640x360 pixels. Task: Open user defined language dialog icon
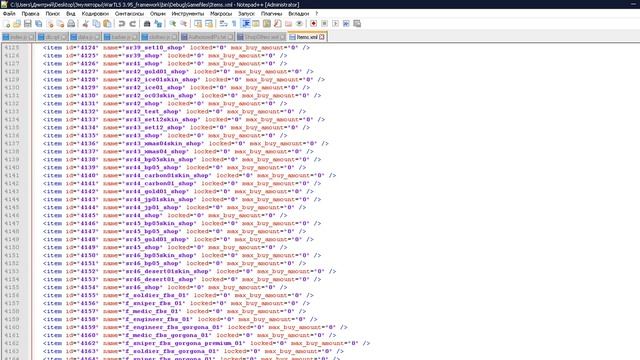coord(256,24)
